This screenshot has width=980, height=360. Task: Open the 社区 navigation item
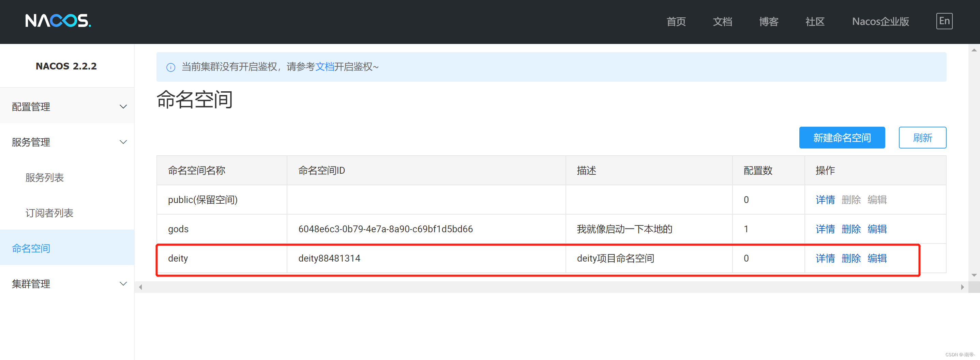click(815, 21)
